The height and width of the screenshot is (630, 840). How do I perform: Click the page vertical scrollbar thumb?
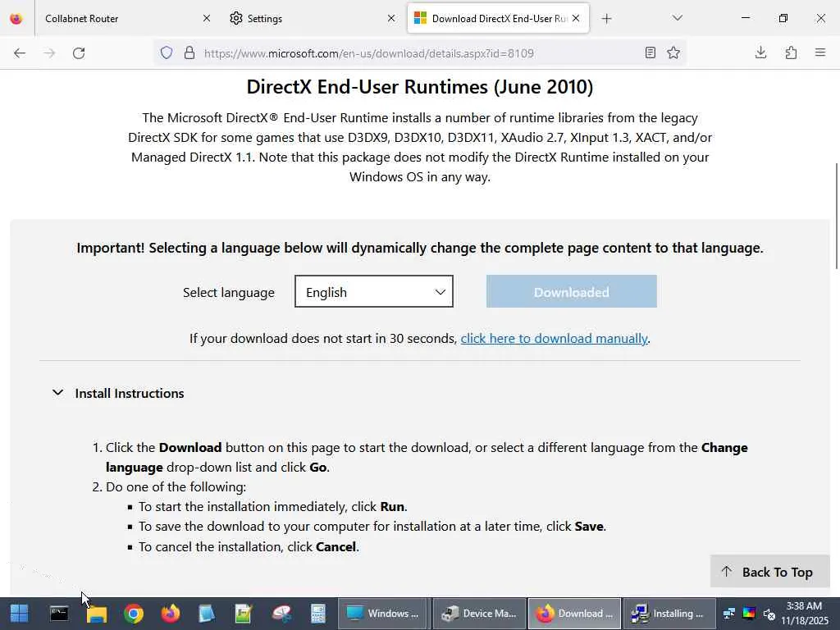click(x=836, y=217)
